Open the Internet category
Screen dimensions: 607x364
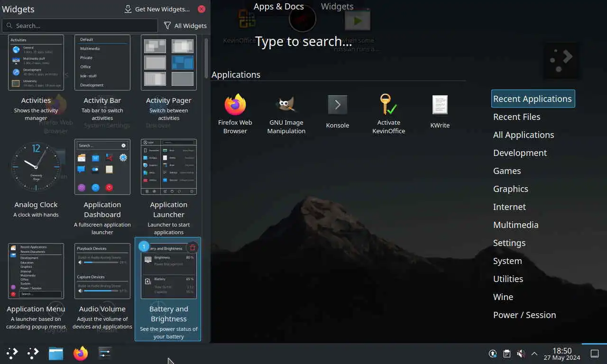[x=509, y=207]
